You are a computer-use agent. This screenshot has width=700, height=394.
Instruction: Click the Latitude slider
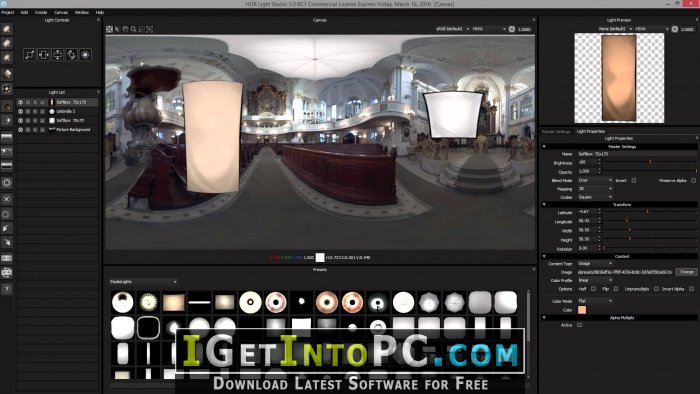(x=650, y=212)
